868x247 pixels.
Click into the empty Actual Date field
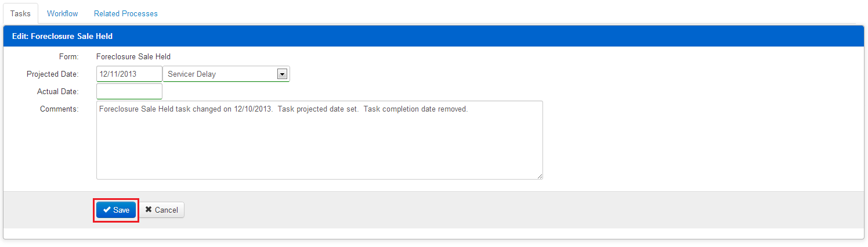[x=129, y=91]
